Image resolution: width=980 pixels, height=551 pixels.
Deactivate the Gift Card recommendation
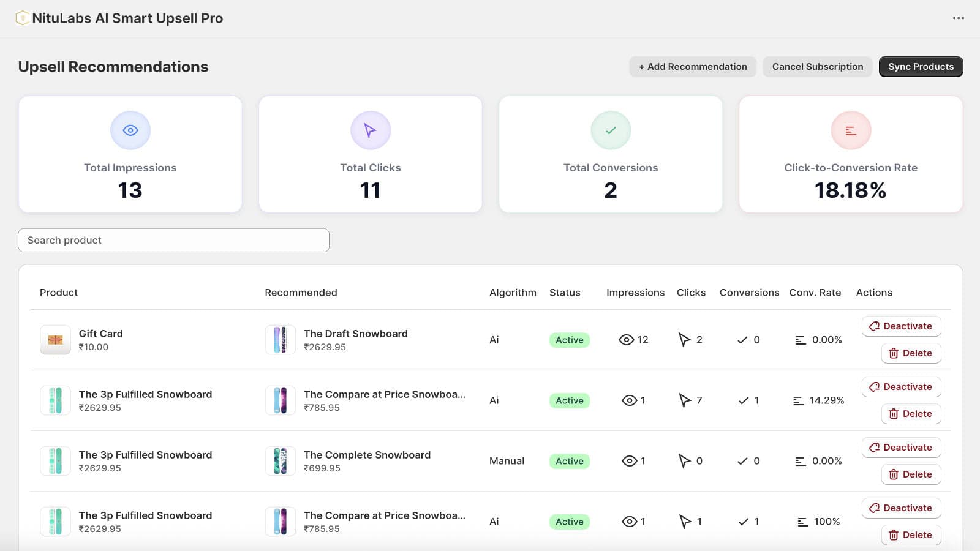click(901, 326)
